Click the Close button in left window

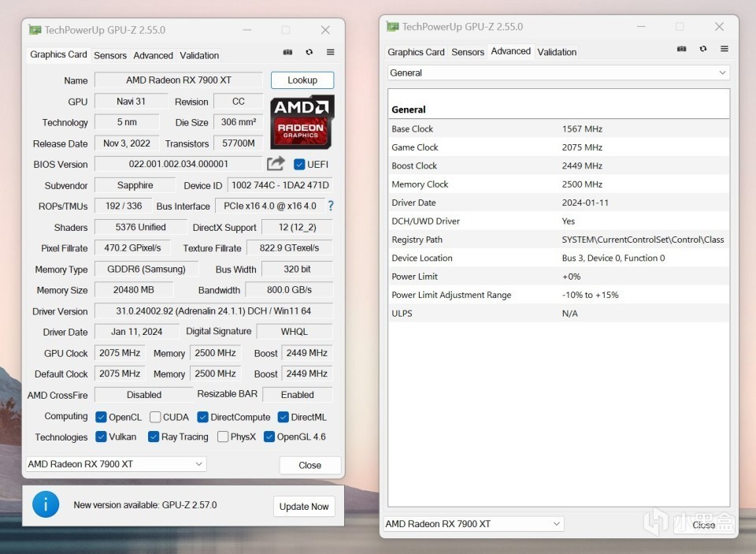click(309, 465)
